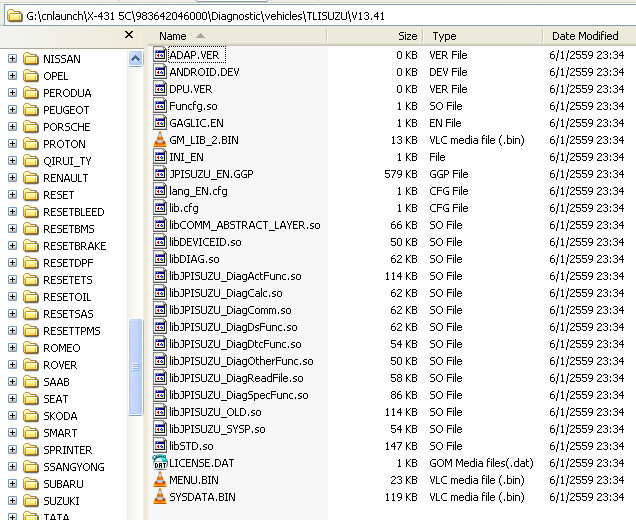The image size is (636, 520).
Task: Expand the RENAULT folder node
Action: click(x=13, y=178)
